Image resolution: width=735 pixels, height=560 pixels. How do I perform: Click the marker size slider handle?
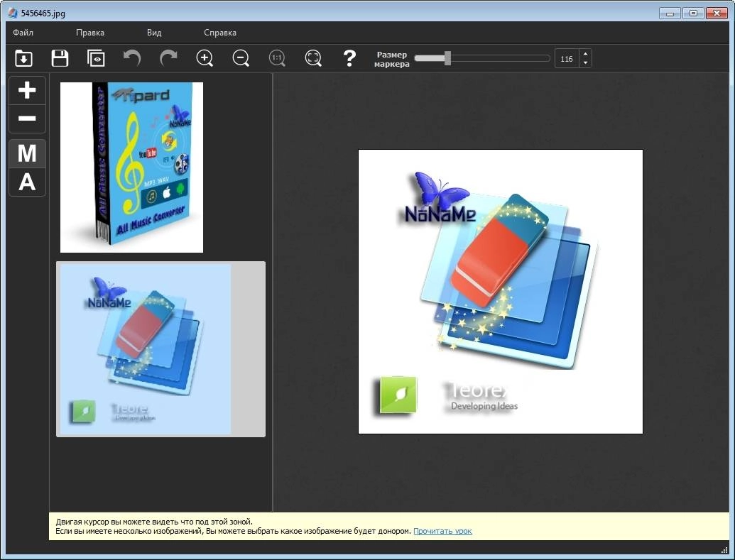[x=447, y=59]
